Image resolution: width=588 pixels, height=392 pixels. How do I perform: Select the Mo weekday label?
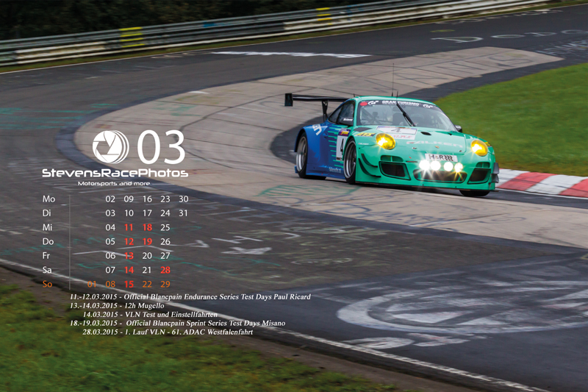(49, 199)
